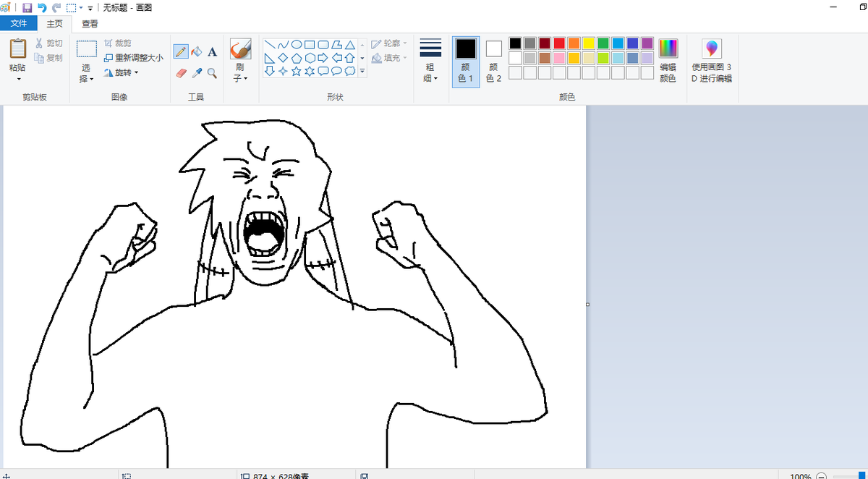This screenshot has width=868, height=479.
Task: Choose the Left arrow shape
Action: coord(336,58)
